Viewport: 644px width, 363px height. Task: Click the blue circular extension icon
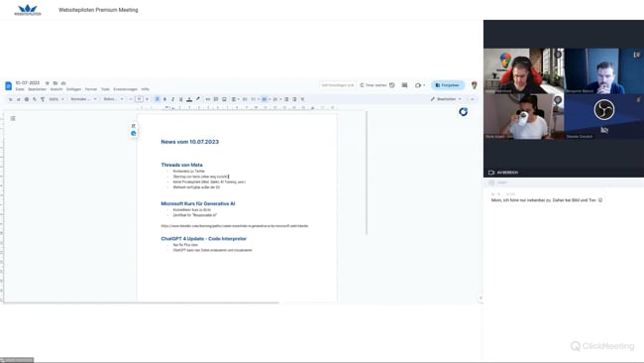click(x=464, y=112)
